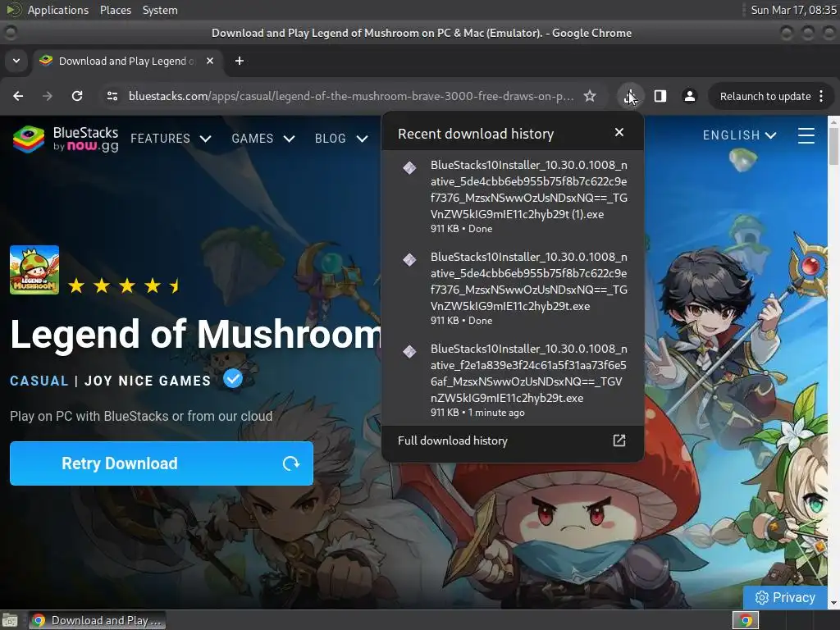Click the browser forward arrow
840x630 pixels.
[x=47, y=96]
